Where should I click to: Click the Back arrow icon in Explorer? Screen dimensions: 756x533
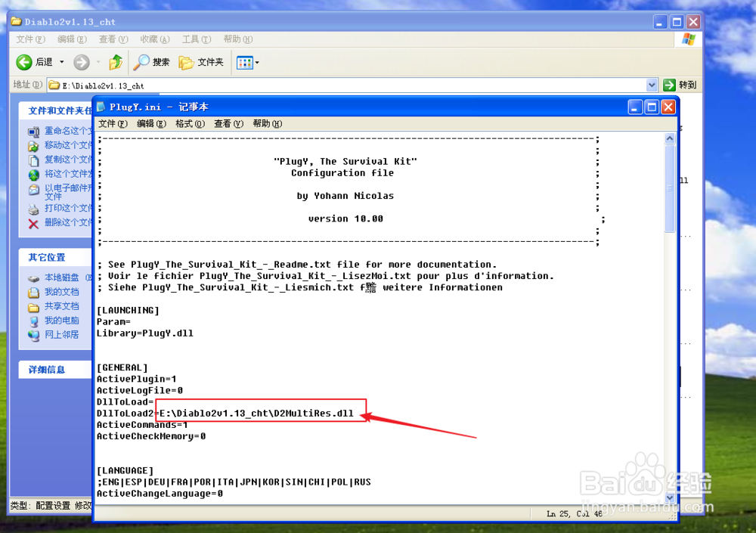tap(24, 62)
